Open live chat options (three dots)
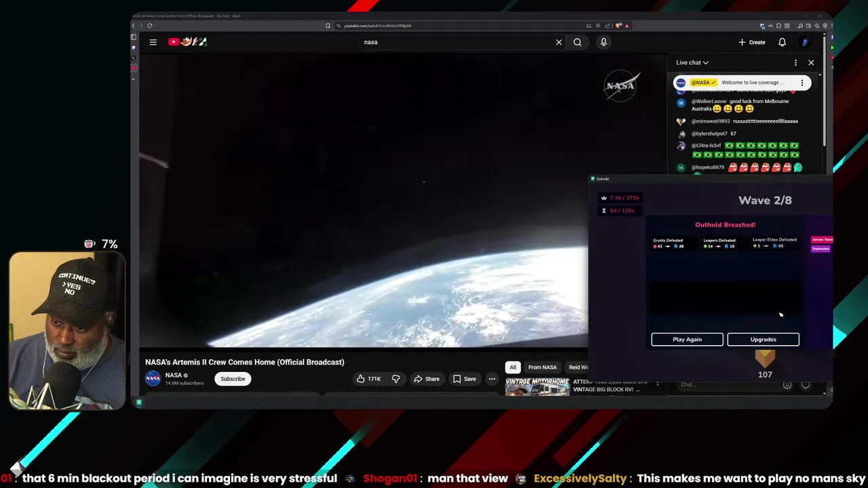This screenshot has width=868, height=488. [795, 62]
